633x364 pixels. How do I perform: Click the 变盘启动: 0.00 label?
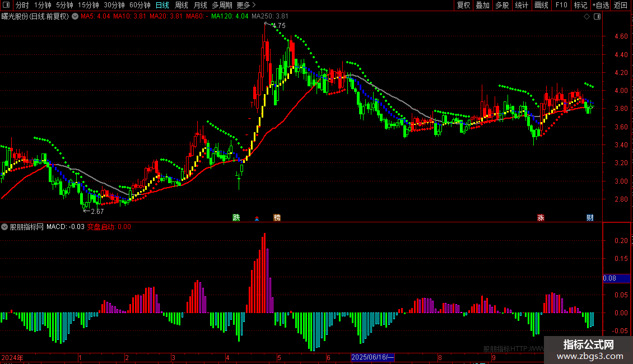coord(109,227)
